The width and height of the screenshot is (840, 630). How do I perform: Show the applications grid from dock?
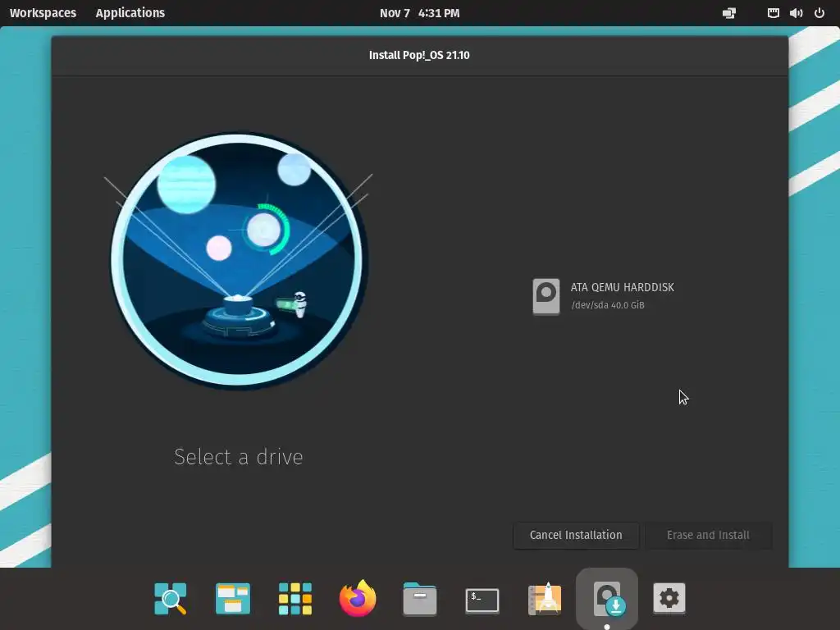tap(295, 598)
